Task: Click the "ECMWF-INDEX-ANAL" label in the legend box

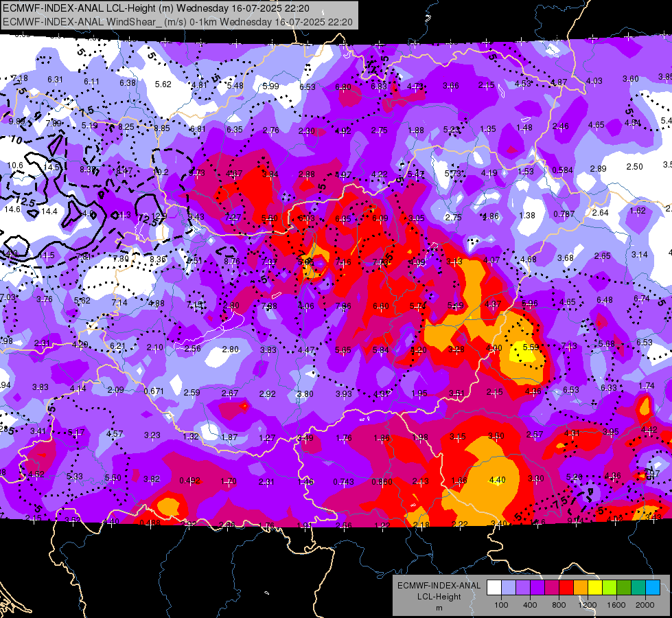Action: 439,586
